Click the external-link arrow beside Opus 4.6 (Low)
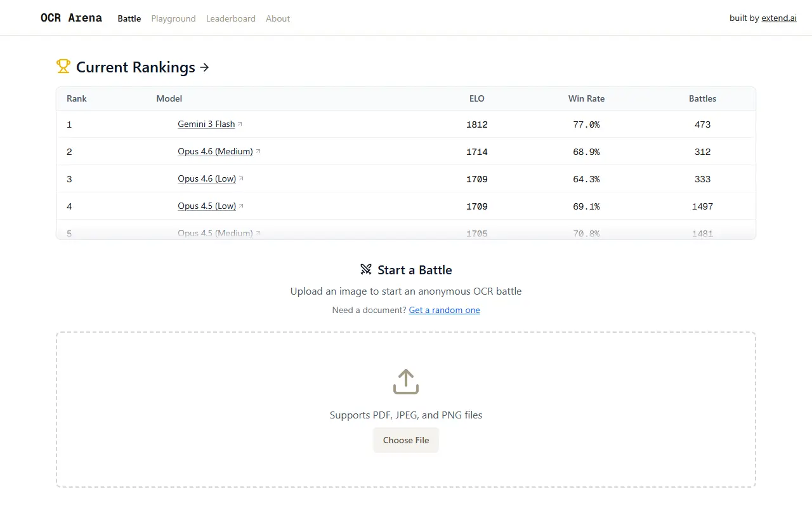Screen dimensions: 812x508 [241, 179]
